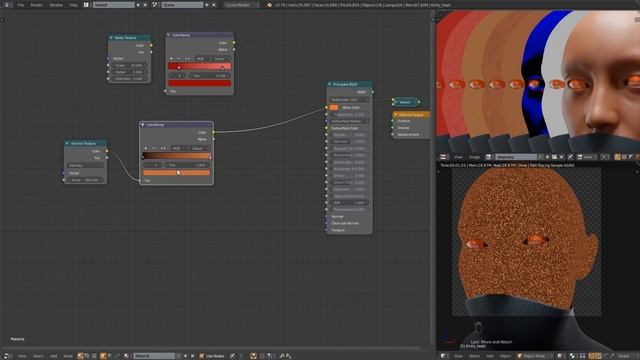
Task: Collapse the Principled BSDF node
Action: 330,84
